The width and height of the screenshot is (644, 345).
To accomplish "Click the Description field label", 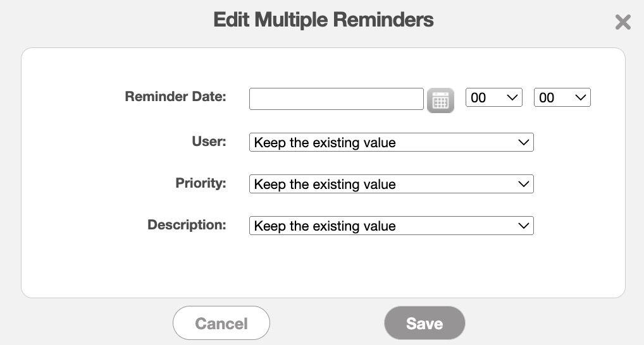I will pyautogui.click(x=187, y=225).
